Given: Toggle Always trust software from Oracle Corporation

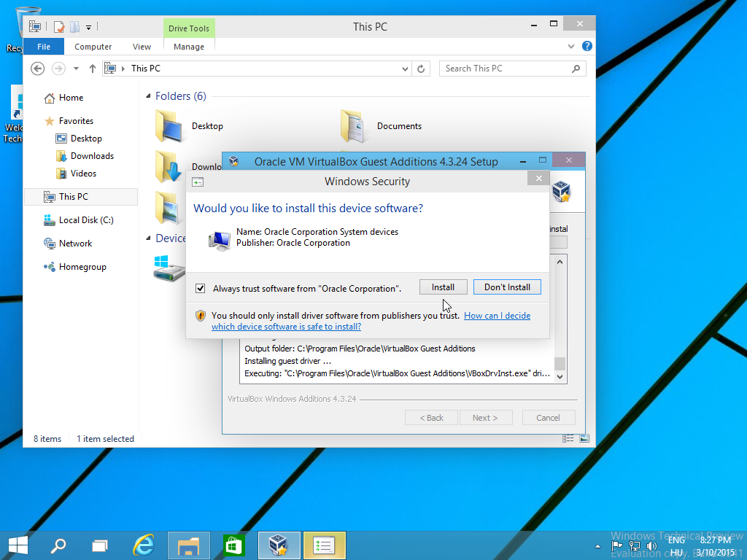Looking at the screenshot, I should (x=201, y=289).
